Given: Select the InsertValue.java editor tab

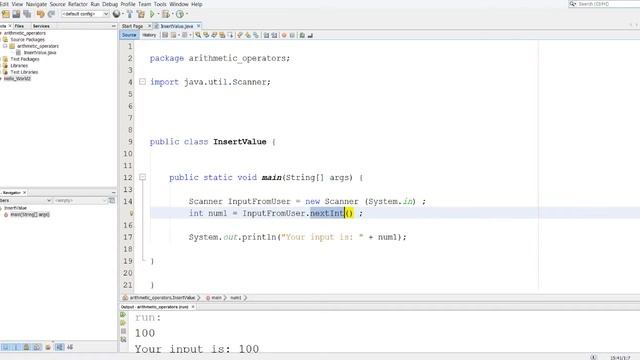Looking at the screenshot, I should pos(177,26).
